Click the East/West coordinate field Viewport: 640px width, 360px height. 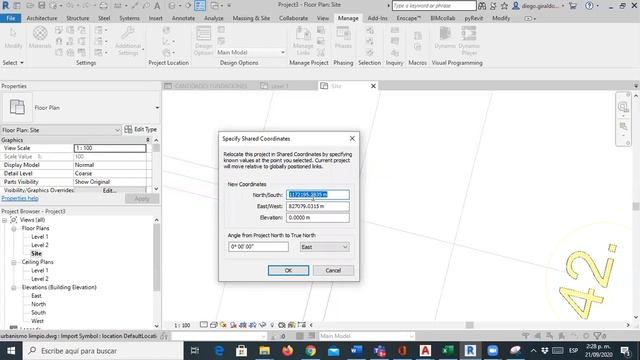[x=318, y=207]
